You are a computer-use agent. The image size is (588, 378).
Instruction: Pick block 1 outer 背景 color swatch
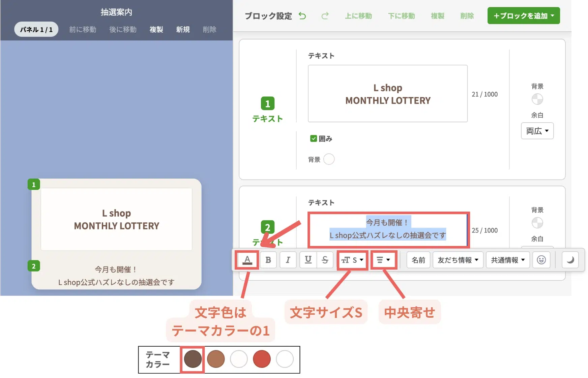[x=537, y=99]
